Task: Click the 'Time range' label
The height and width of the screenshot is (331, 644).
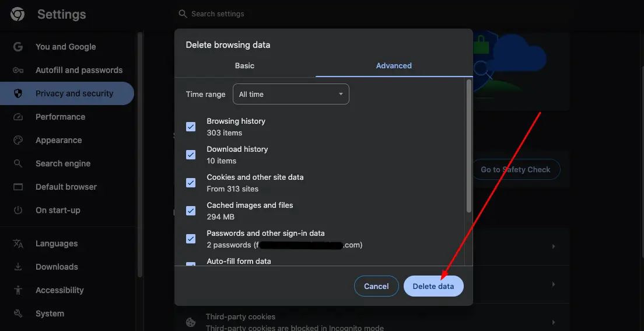Action: tap(205, 94)
